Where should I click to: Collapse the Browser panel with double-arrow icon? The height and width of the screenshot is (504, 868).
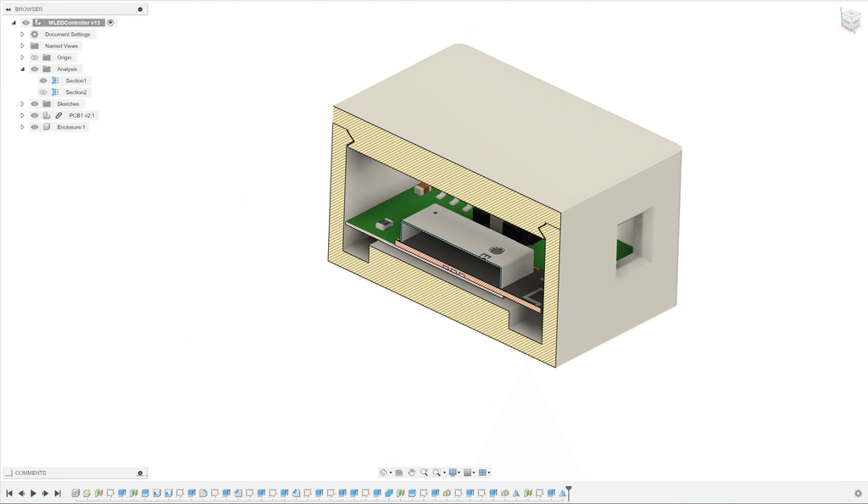8,9
